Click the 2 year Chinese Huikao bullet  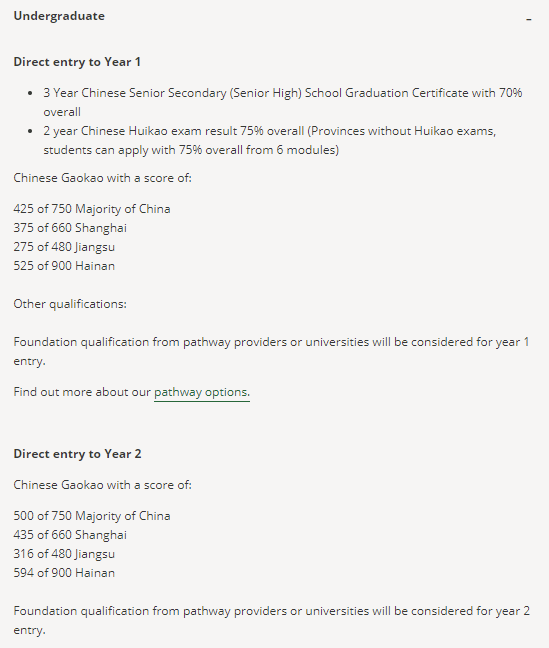pos(270,140)
